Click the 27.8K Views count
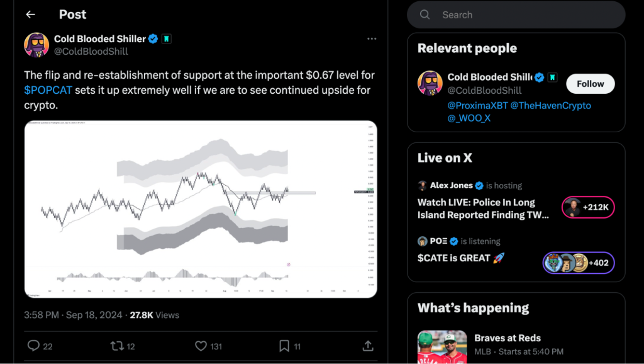Screen dimensions: 644x364 (x=154, y=315)
